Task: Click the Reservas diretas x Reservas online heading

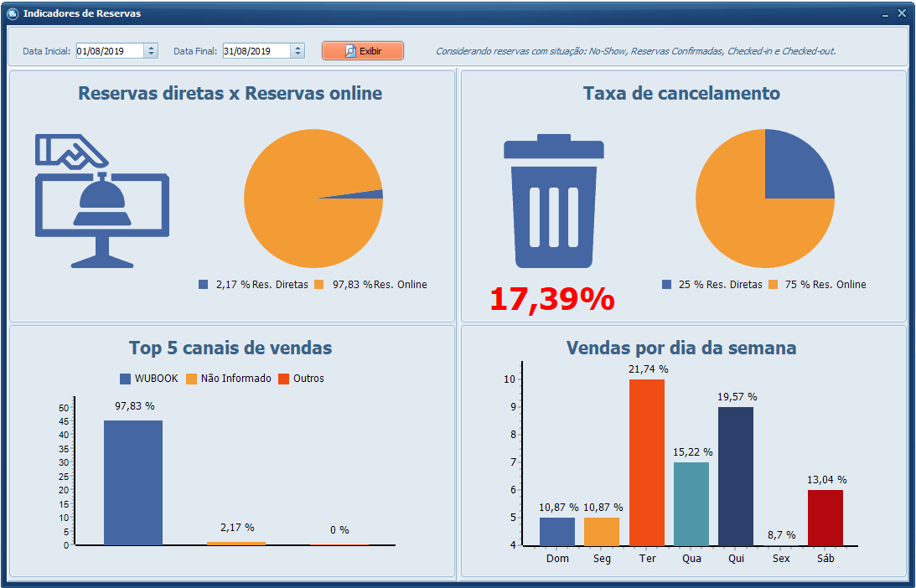Action: point(230,93)
